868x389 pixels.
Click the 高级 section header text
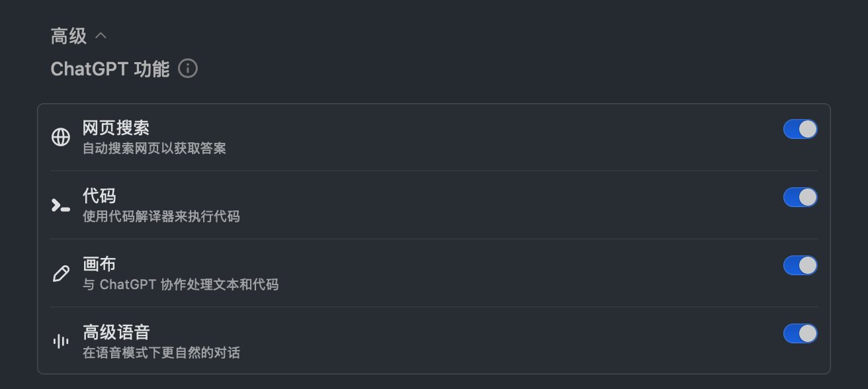69,36
